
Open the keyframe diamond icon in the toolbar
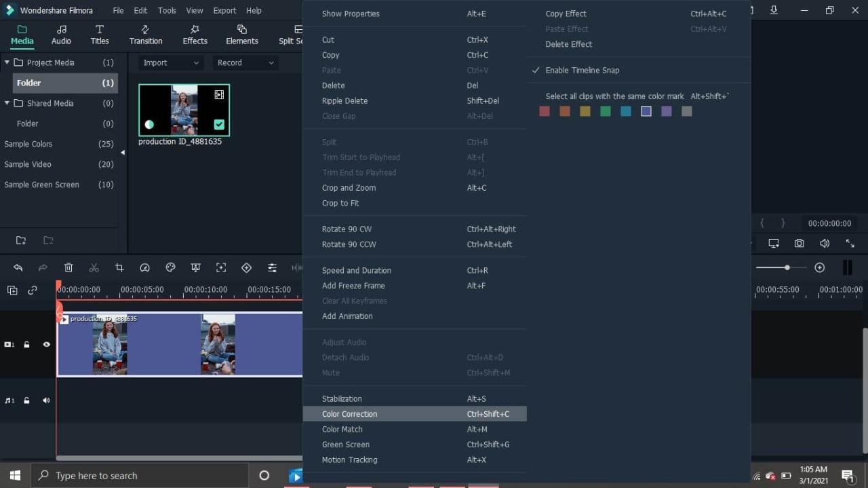point(246,267)
